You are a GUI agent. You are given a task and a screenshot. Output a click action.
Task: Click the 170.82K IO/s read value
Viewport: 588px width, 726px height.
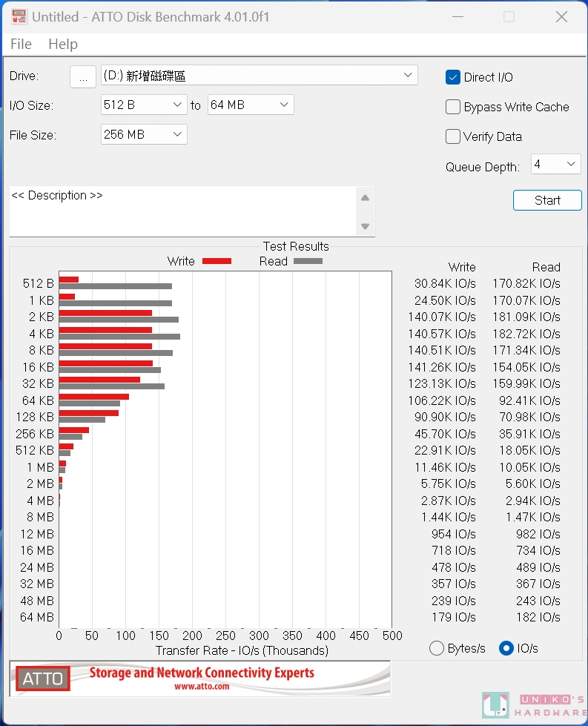[526, 283]
